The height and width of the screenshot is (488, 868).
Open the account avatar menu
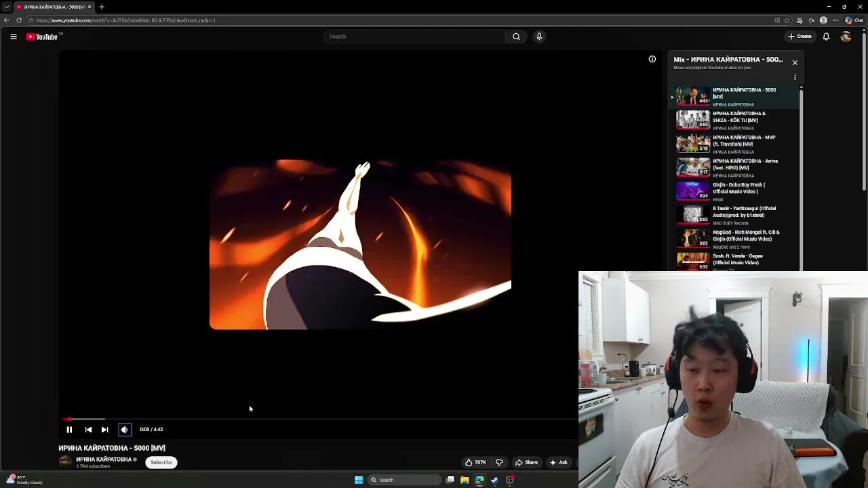pyautogui.click(x=846, y=37)
